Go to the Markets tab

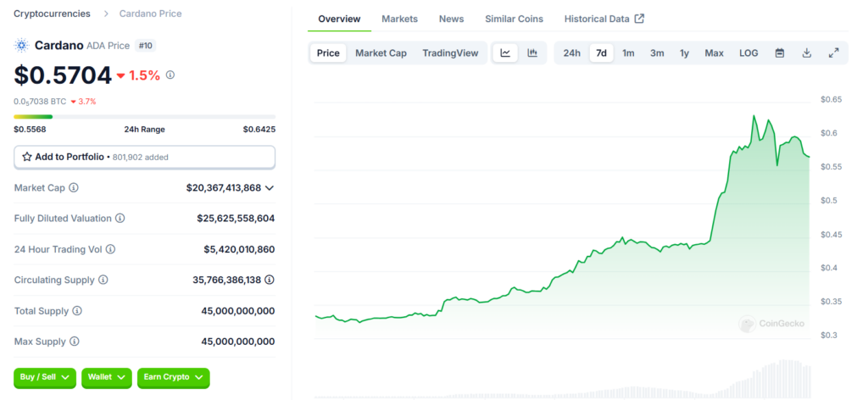tap(399, 19)
